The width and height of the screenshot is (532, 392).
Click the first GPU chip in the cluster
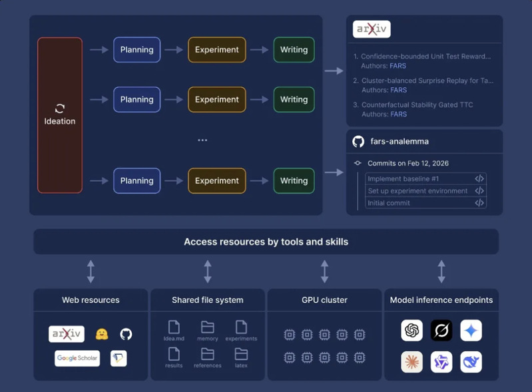[x=290, y=334]
